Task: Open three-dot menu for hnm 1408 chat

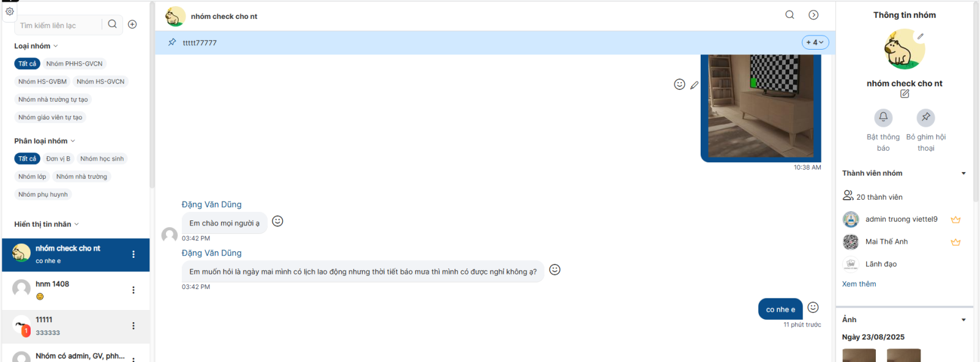Action: pos(134,290)
